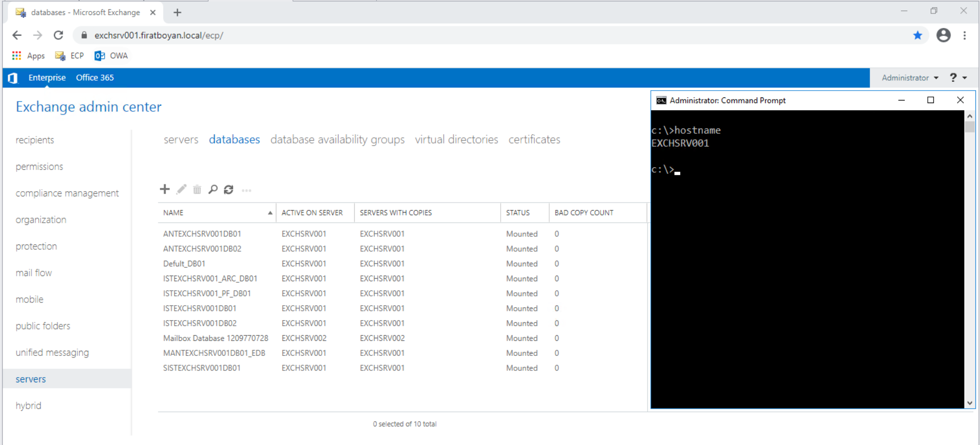Open the more options ellipsis menu

click(x=246, y=191)
